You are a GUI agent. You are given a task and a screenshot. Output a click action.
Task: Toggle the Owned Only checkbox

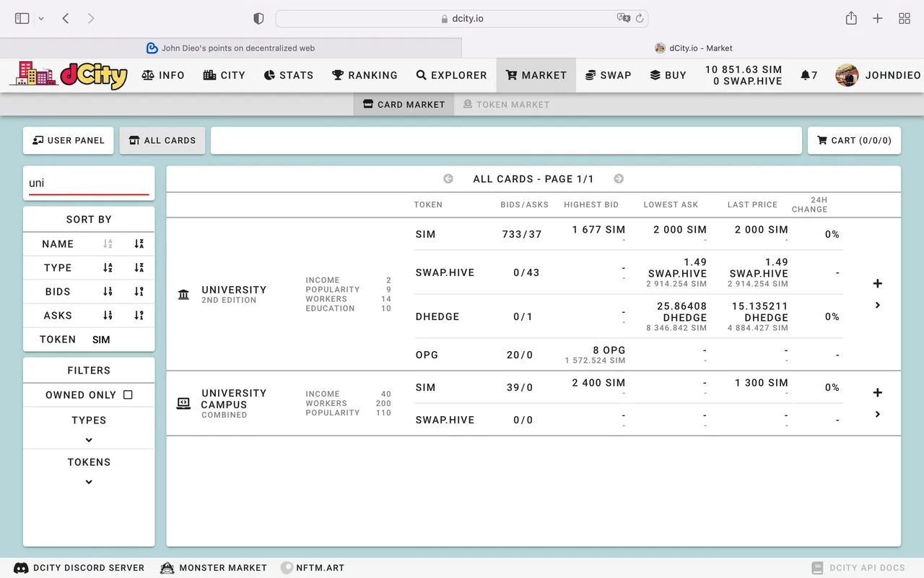(128, 395)
